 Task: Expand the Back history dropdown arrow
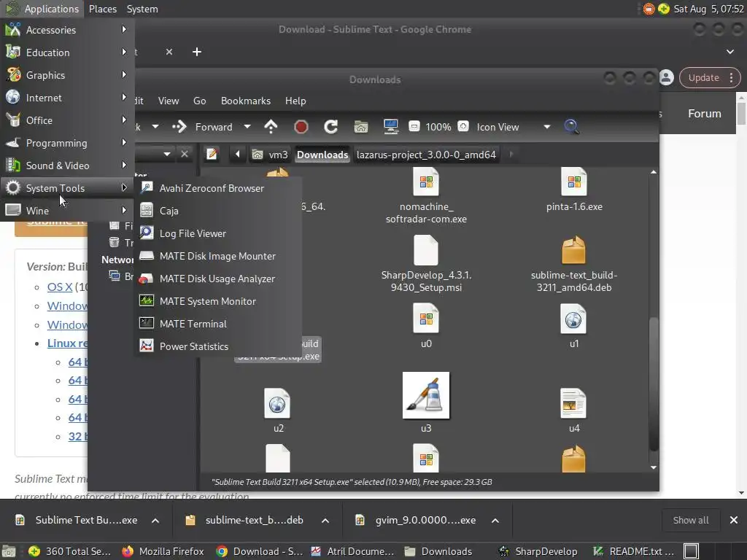click(x=155, y=127)
